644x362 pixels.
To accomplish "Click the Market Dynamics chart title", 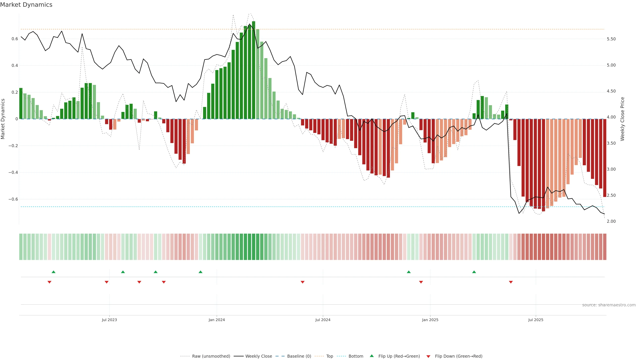I will point(26,5).
